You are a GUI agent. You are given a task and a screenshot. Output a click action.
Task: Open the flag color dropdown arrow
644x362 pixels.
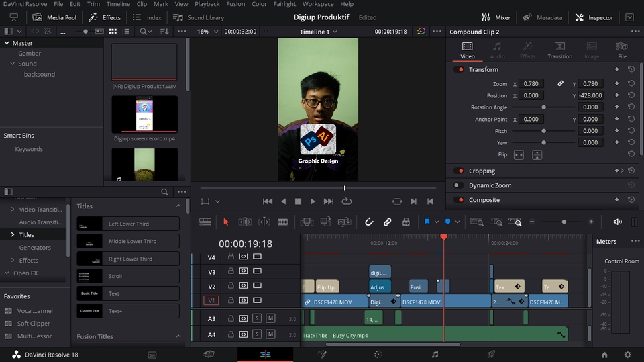pos(436,222)
